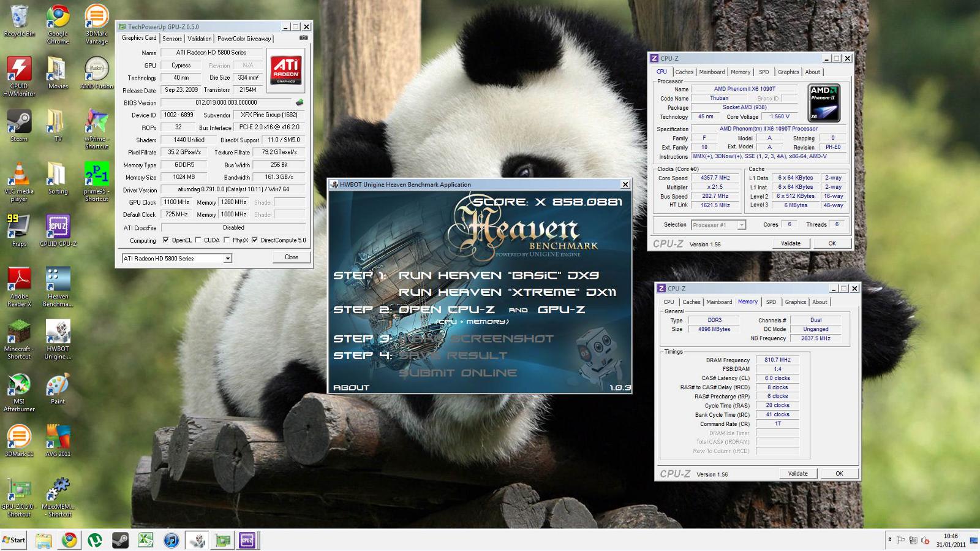This screenshot has height=551, width=980.
Task: Click the GPU Clock 1100 MHz field
Action: point(177,202)
